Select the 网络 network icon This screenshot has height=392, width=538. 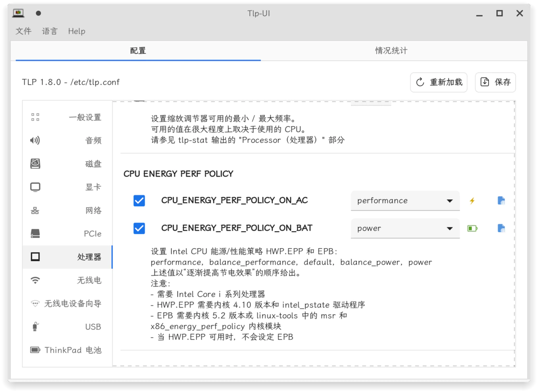pos(35,210)
